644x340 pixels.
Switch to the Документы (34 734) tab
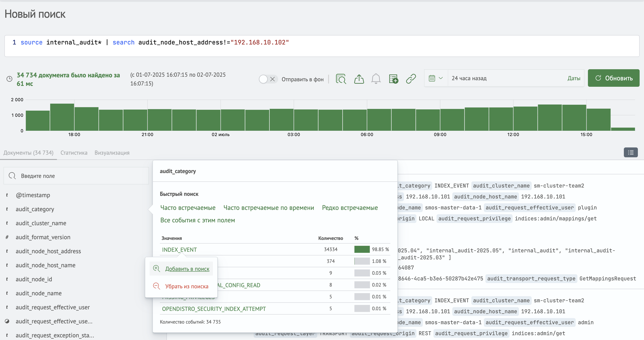(x=28, y=152)
